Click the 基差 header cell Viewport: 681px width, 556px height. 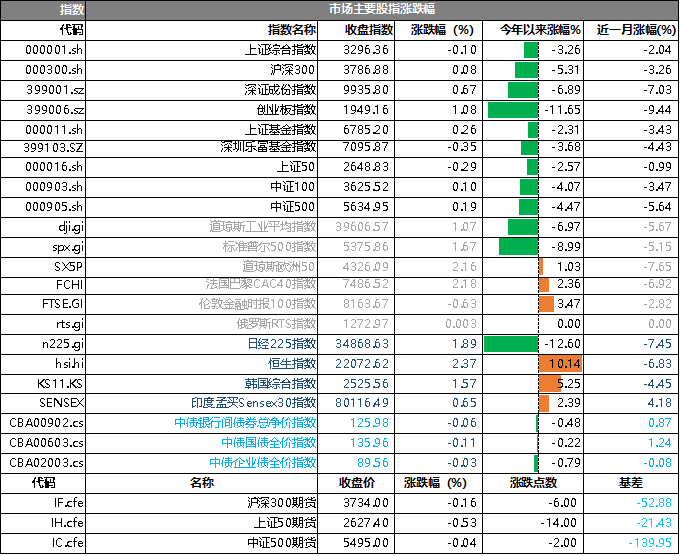tap(631, 483)
